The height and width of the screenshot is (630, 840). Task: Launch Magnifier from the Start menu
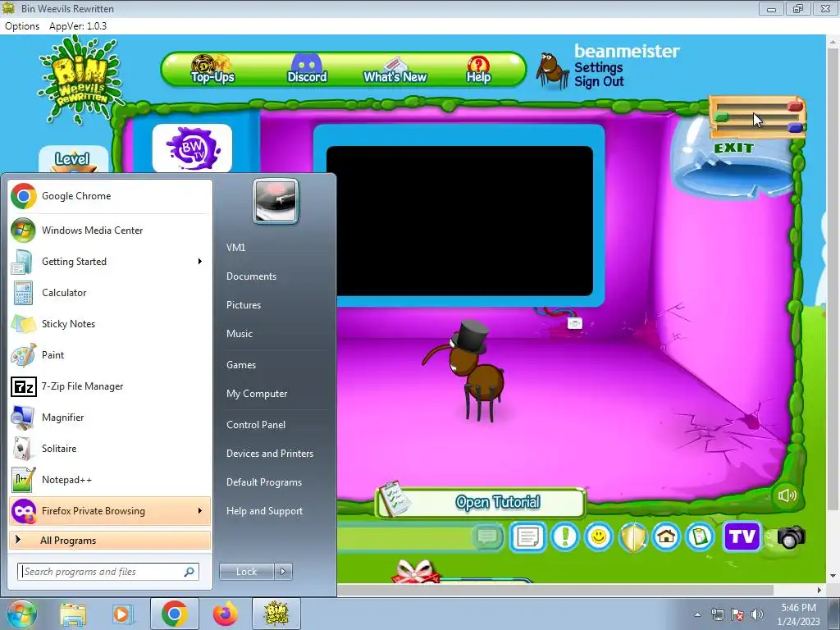(x=110, y=418)
